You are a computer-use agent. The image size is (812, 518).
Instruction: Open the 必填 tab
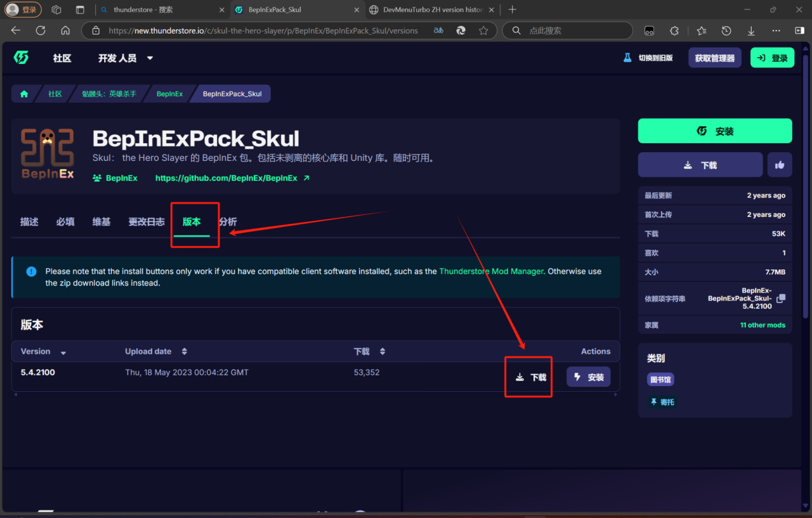[65, 221]
